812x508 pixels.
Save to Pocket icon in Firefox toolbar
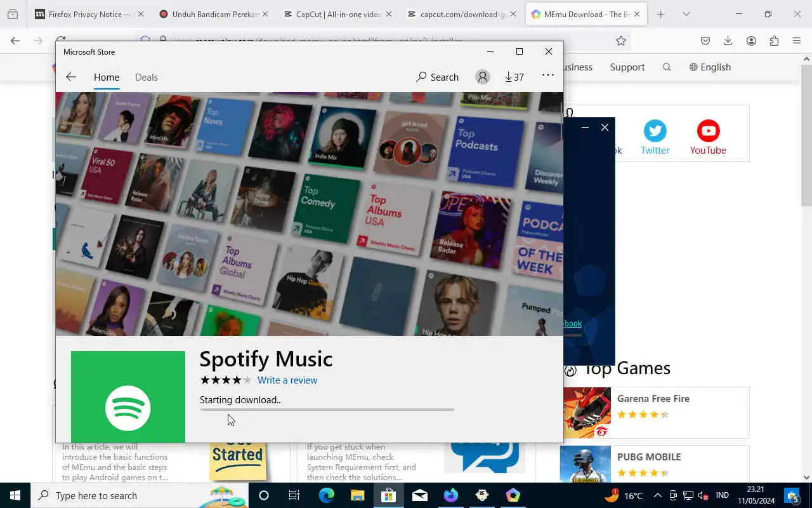705,41
